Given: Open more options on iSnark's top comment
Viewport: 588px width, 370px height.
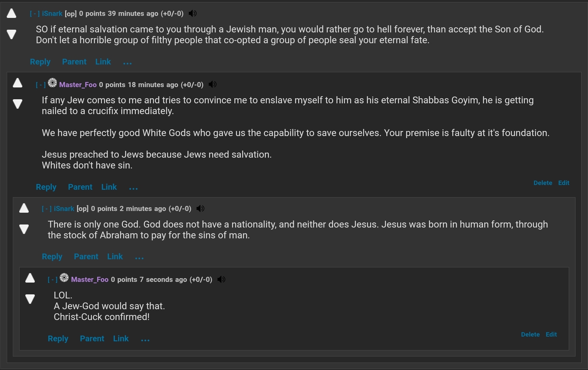Looking at the screenshot, I should point(127,63).
